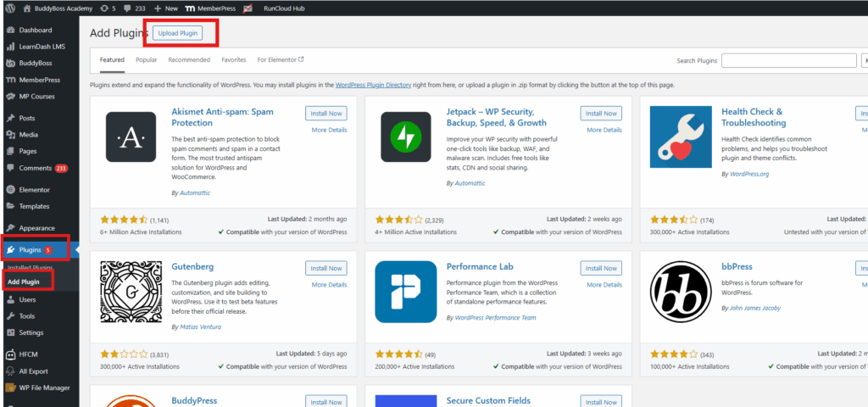Click the Search Plugins input field
868x407 pixels.
pyautogui.click(x=788, y=60)
